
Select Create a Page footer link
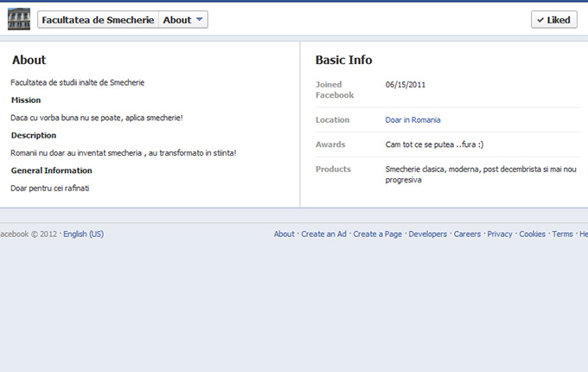(377, 234)
